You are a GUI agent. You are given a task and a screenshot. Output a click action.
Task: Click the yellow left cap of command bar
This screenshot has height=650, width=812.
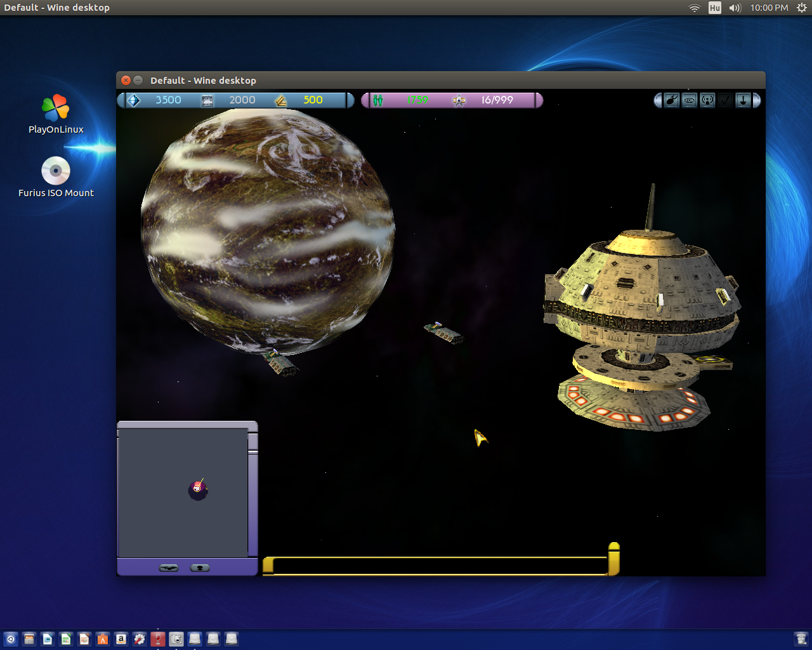point(268,565)
